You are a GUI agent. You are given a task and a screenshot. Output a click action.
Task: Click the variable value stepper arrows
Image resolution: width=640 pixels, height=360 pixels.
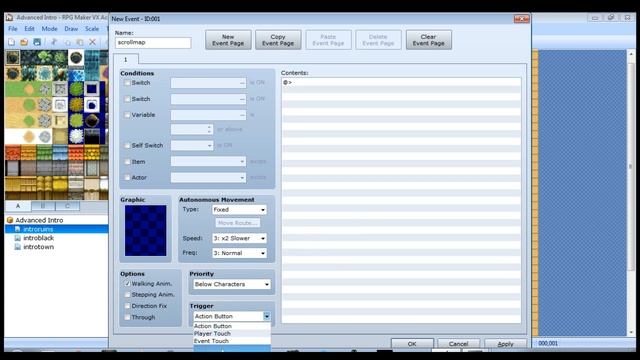[209, 129]
